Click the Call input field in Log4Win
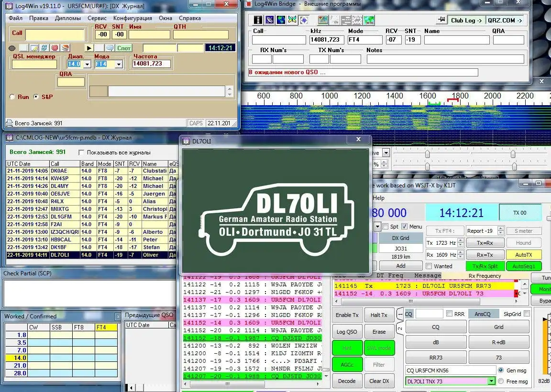The width and height of the screenshot is (551, 392). pyautogui.click(x=55, y=35)
